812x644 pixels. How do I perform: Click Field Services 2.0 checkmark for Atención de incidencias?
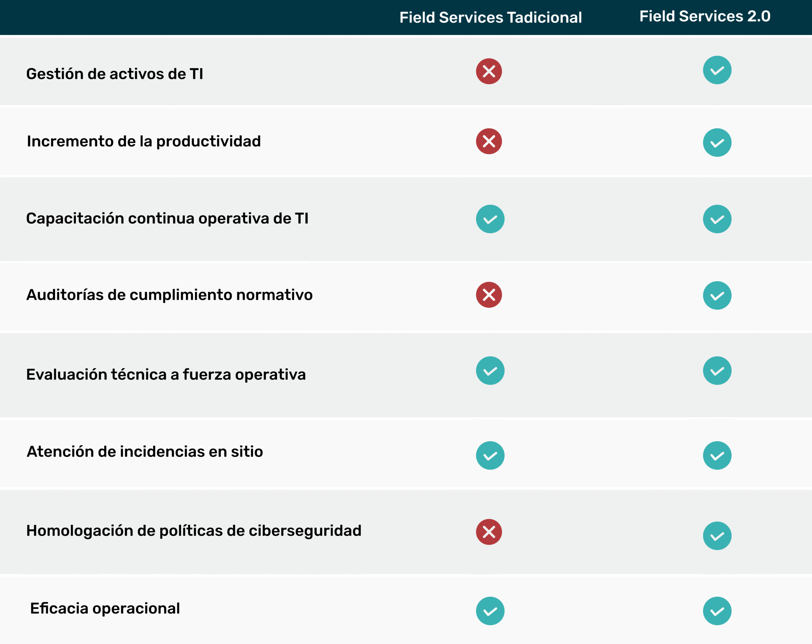coord(717,455)
